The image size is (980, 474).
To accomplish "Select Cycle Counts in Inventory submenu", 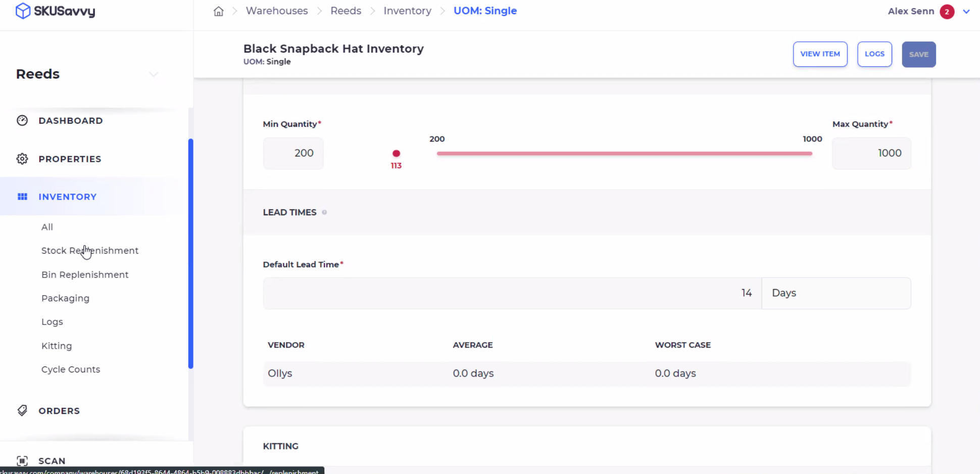I will (x=71, y=369).
